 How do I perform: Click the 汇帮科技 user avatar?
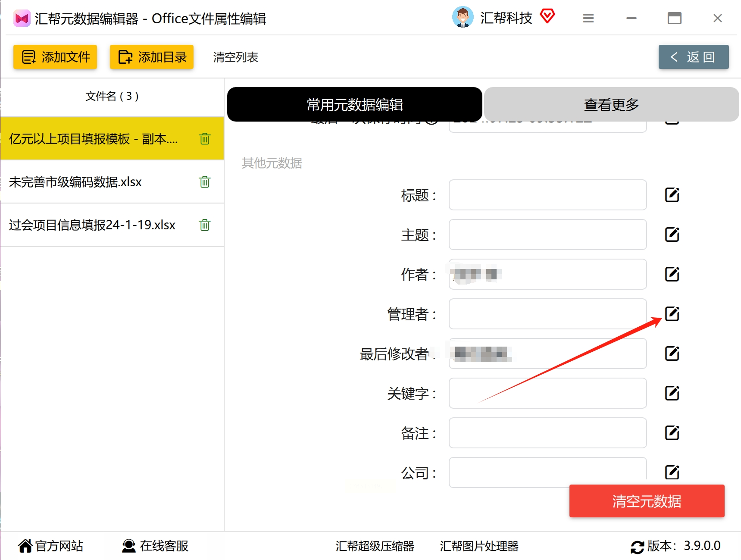click(x=463, y=17)
